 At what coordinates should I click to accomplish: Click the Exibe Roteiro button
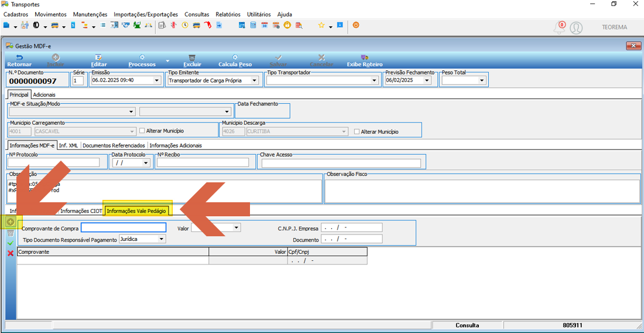pos(365,61)
